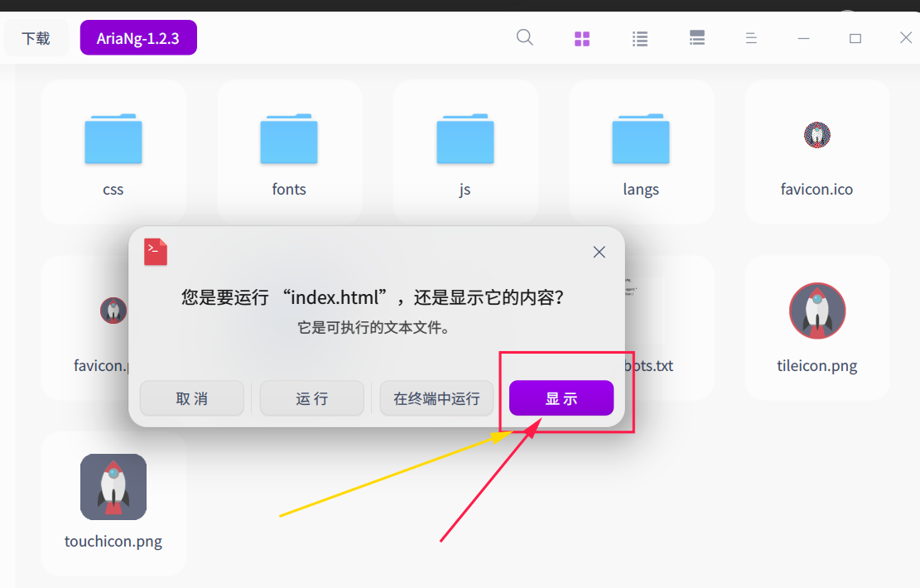Click the terminal icon in the dialog
Viewport: 920px width, 588px height.
coord(155,252)
